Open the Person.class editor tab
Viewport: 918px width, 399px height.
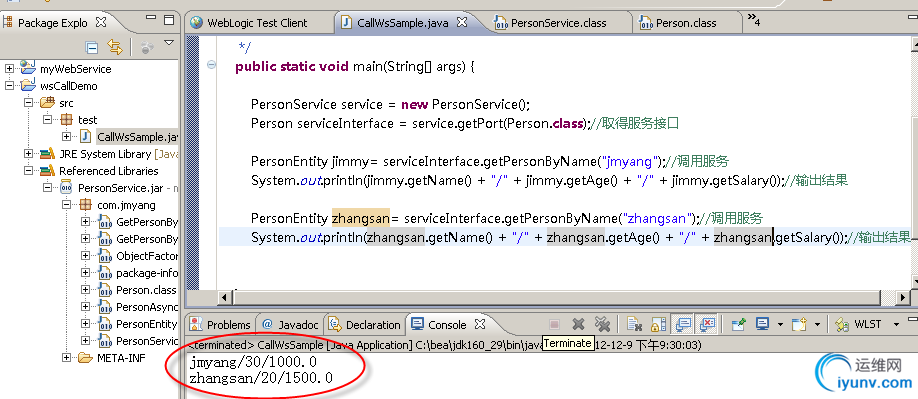point(686,23)
